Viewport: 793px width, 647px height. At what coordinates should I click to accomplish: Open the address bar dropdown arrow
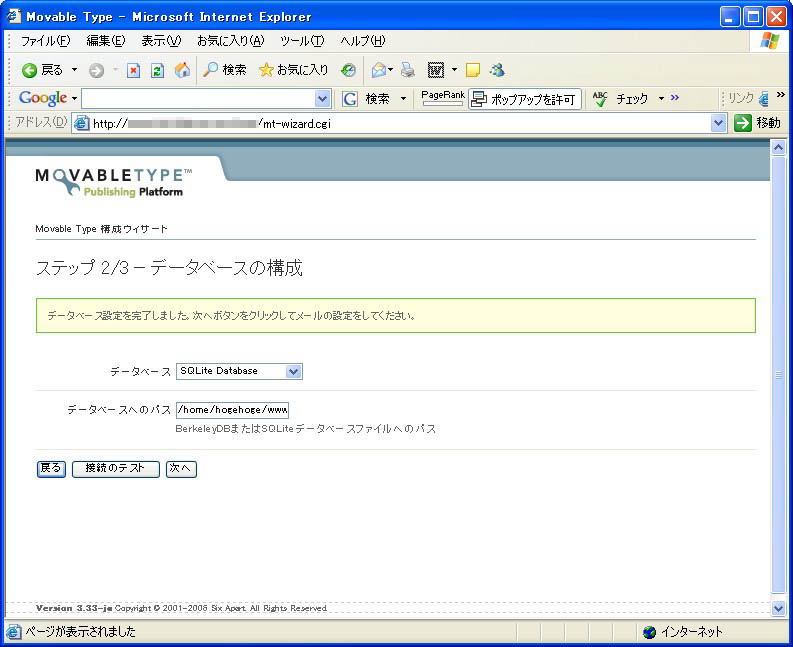[718, 123]
